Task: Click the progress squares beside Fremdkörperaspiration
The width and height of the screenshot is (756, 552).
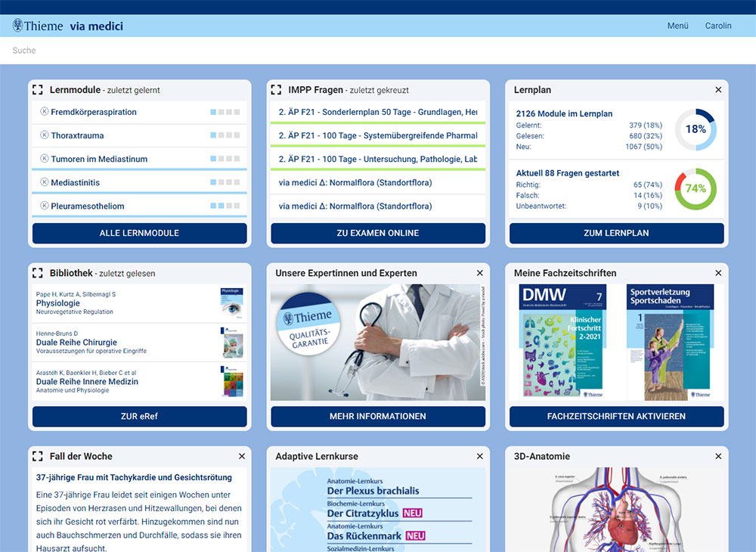Action: [225, 112]
